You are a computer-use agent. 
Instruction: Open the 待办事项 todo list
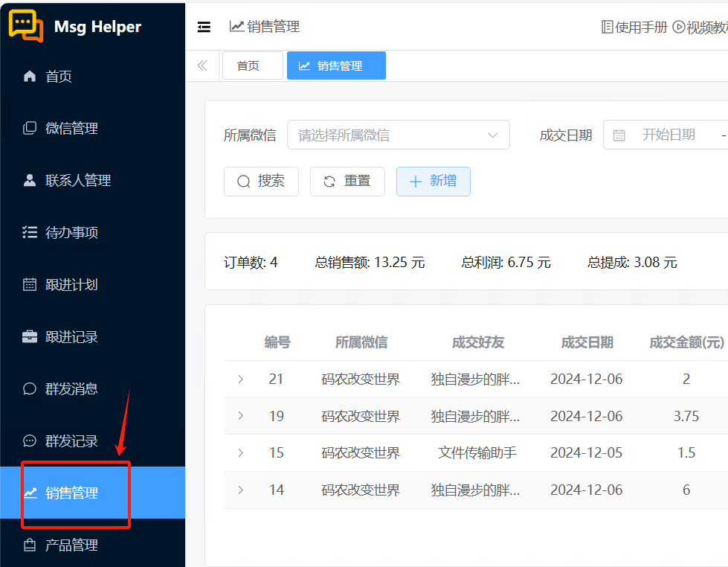[x=92, y=232]
